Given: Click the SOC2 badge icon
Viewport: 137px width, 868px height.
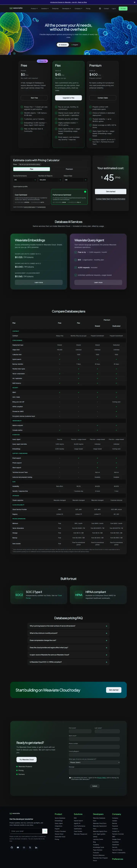Looking at the screenshot, I should (19, 595).
